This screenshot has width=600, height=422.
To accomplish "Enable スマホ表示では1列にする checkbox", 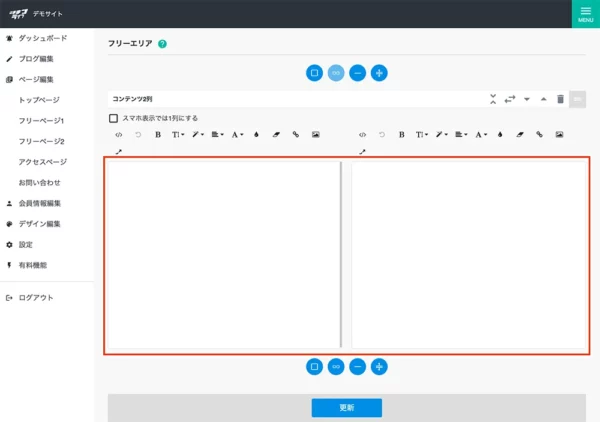I will click(x=113, y=118).
